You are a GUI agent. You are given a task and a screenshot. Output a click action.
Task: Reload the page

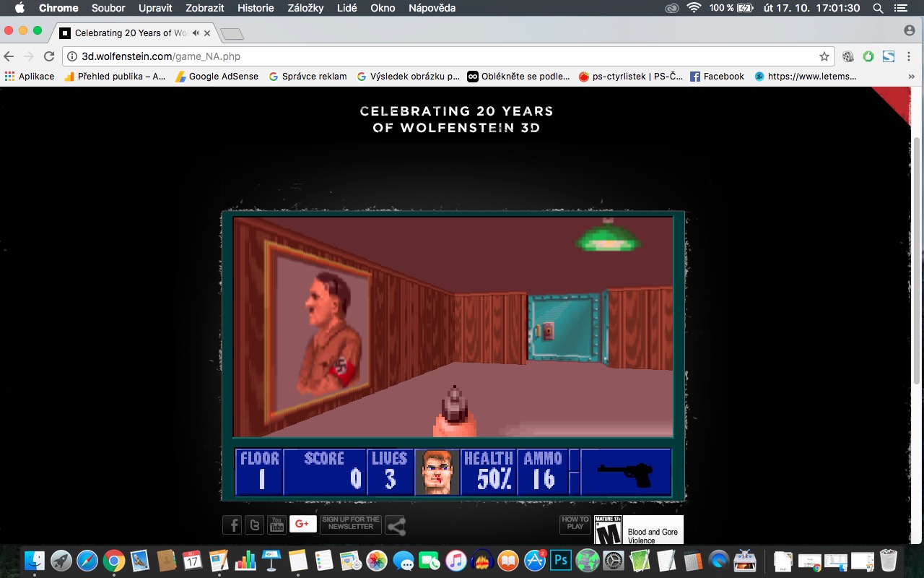click(49, 56)
